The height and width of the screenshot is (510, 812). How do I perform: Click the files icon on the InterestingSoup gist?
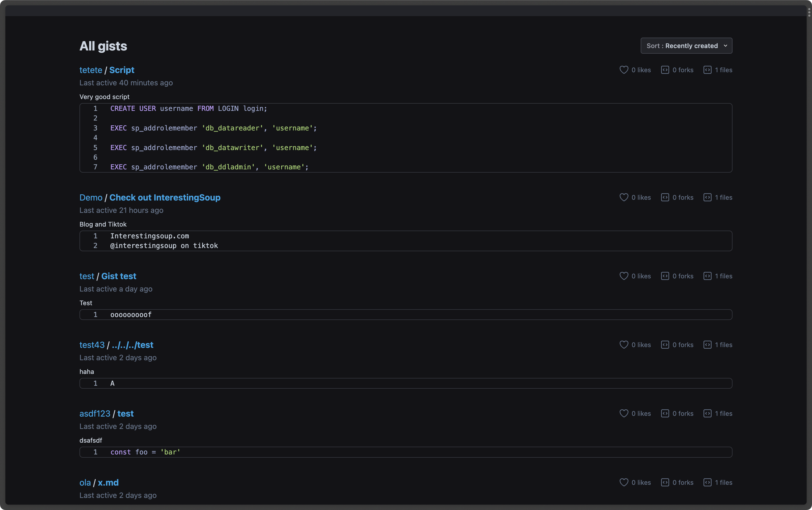point(707,197)
